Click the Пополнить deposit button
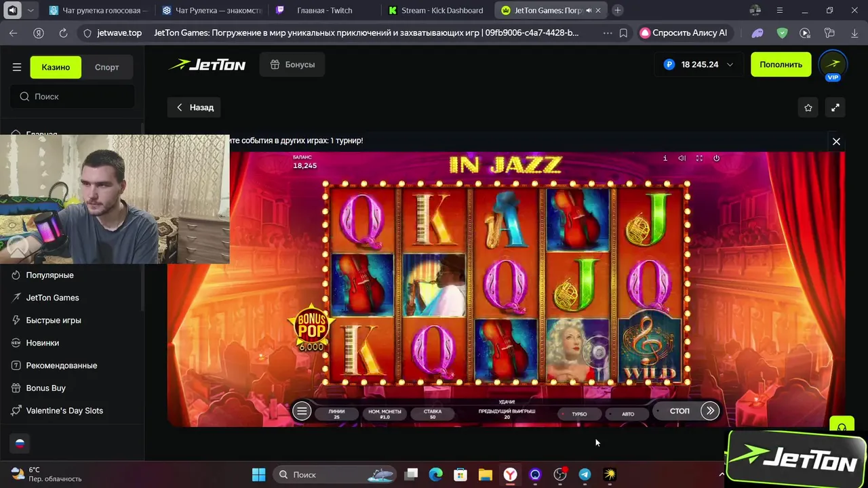 click(781, 64)
